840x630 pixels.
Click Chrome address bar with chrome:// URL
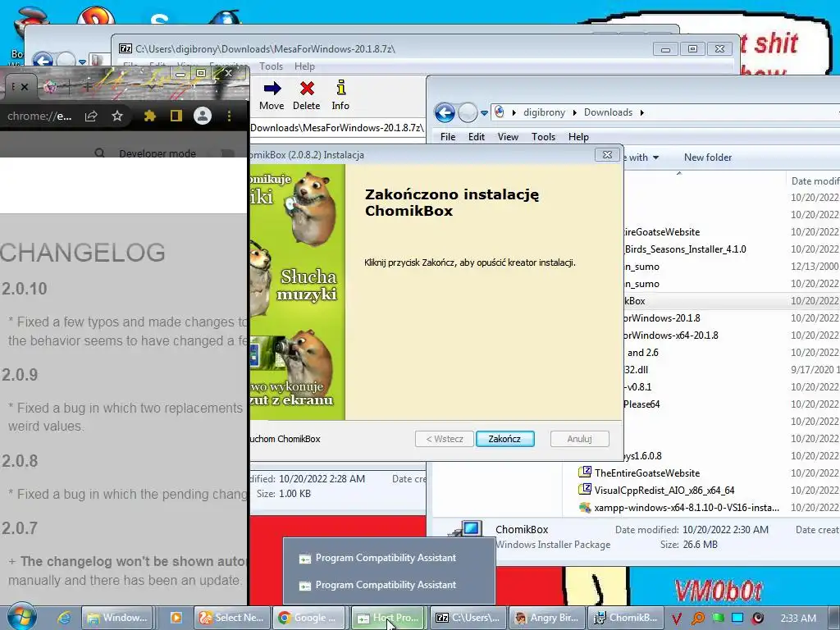[39, 116]
